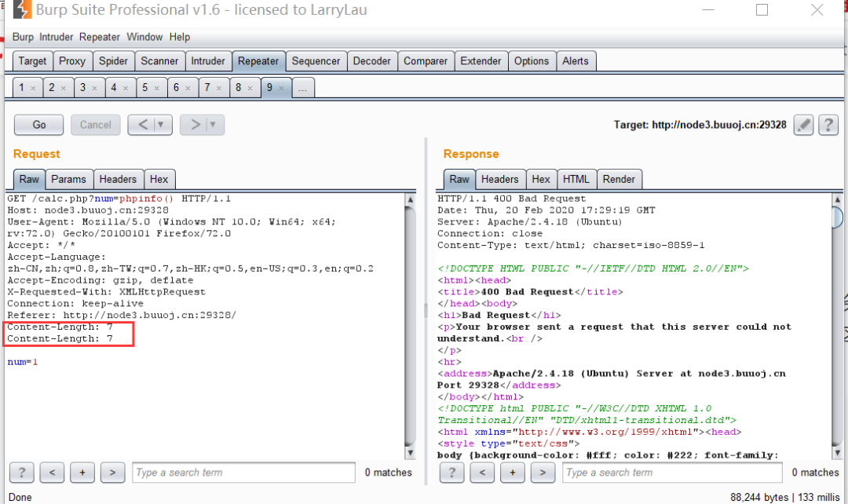Open the Help menu

coord(180,37)
